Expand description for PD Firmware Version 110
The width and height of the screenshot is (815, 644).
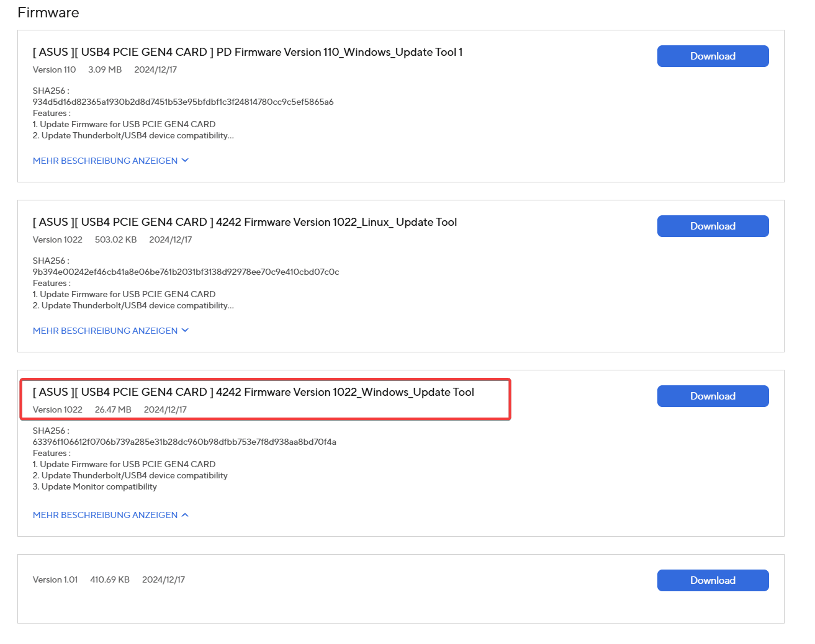pyautogui.click(x=110, y=161)
